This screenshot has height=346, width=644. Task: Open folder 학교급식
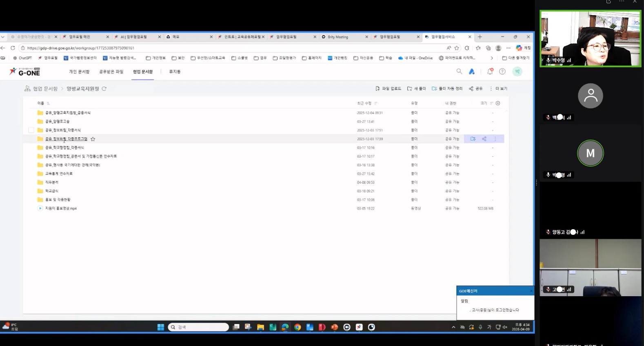point(52,191)
